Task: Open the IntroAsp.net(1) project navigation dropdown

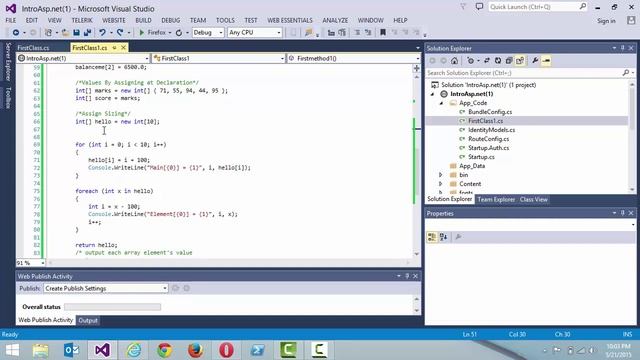Action: 147,58
